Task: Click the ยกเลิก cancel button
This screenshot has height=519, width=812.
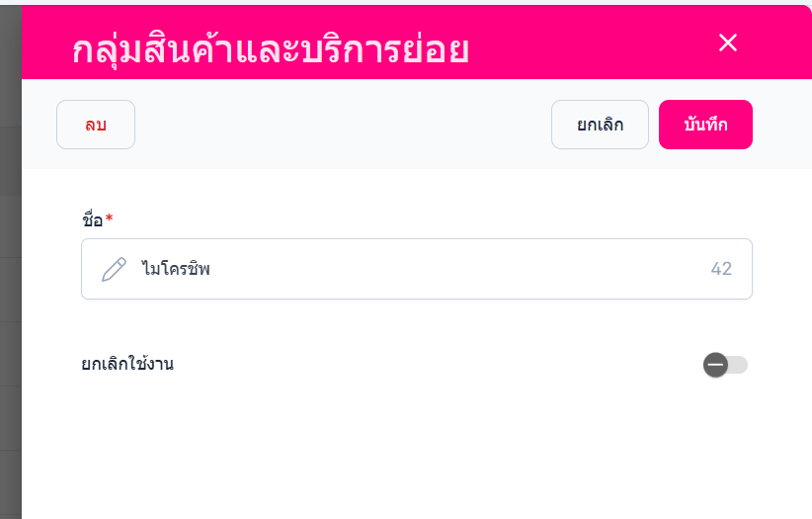Action: [600, 125]
